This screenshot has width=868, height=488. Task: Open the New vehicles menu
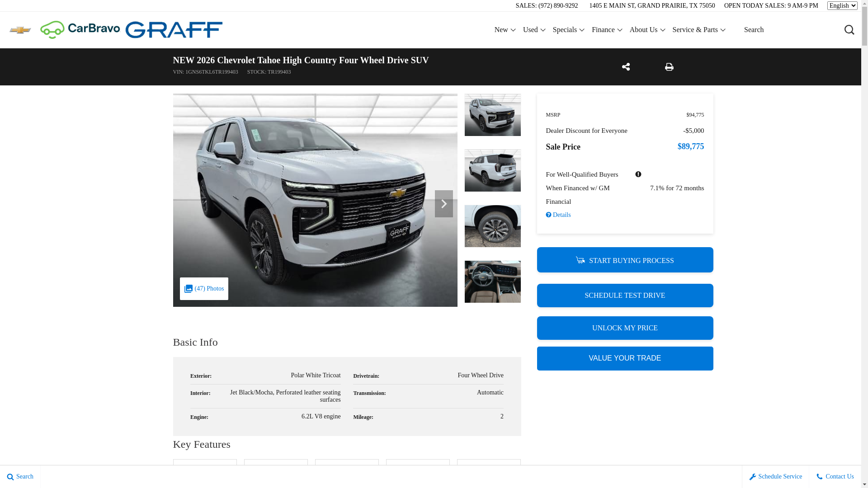coord(505,30)
